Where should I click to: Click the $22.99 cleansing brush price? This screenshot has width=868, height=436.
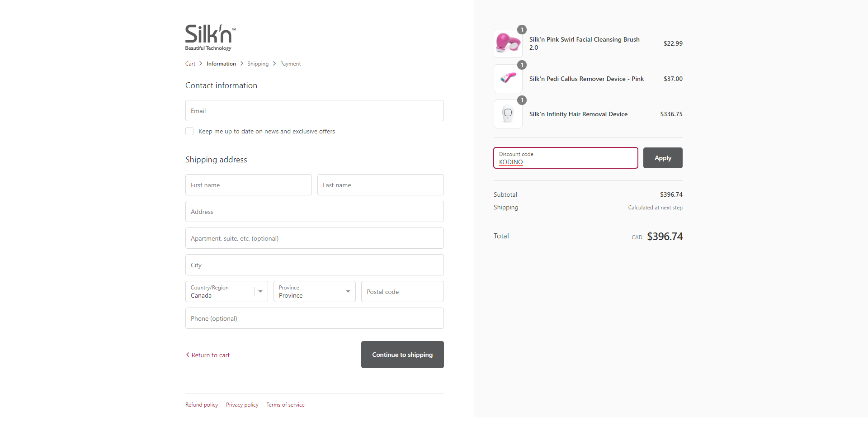(x=673, y=43)
